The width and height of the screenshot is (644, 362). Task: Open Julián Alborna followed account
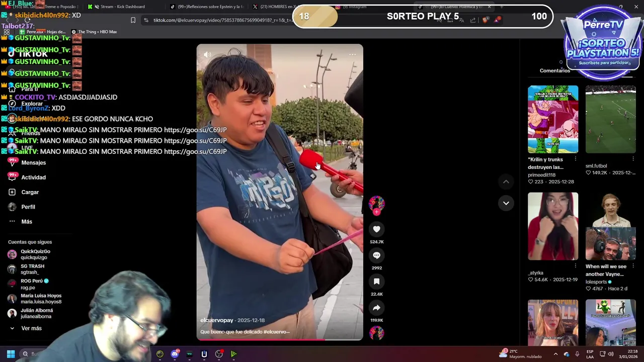coord(36,313)
